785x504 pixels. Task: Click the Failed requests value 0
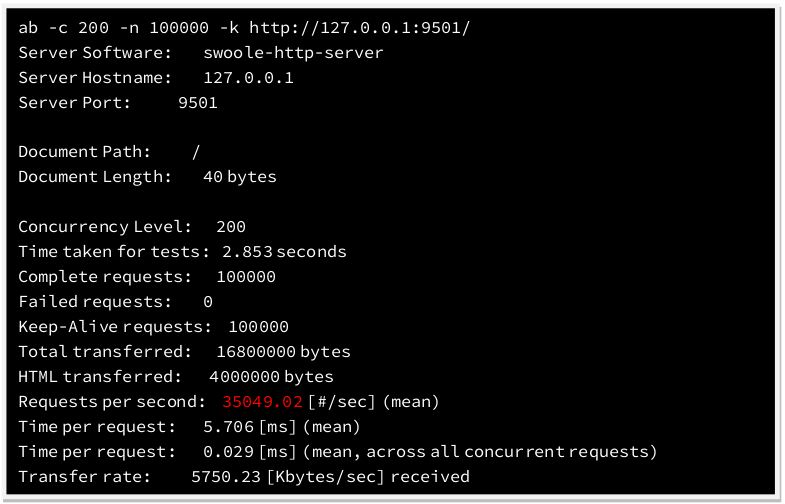click(208, 302)
